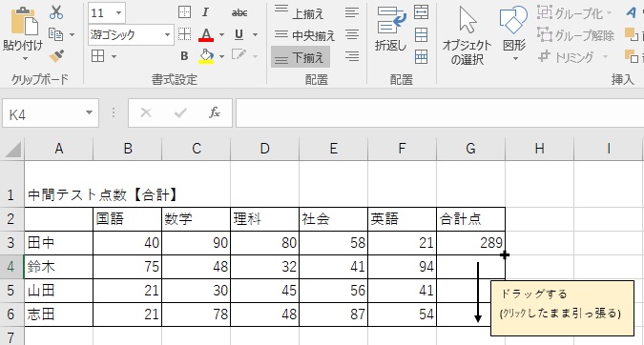The width and height of the screenshot is (644, 345).
Task: Select the 合計点 header cell
Action: pos(470,219)
